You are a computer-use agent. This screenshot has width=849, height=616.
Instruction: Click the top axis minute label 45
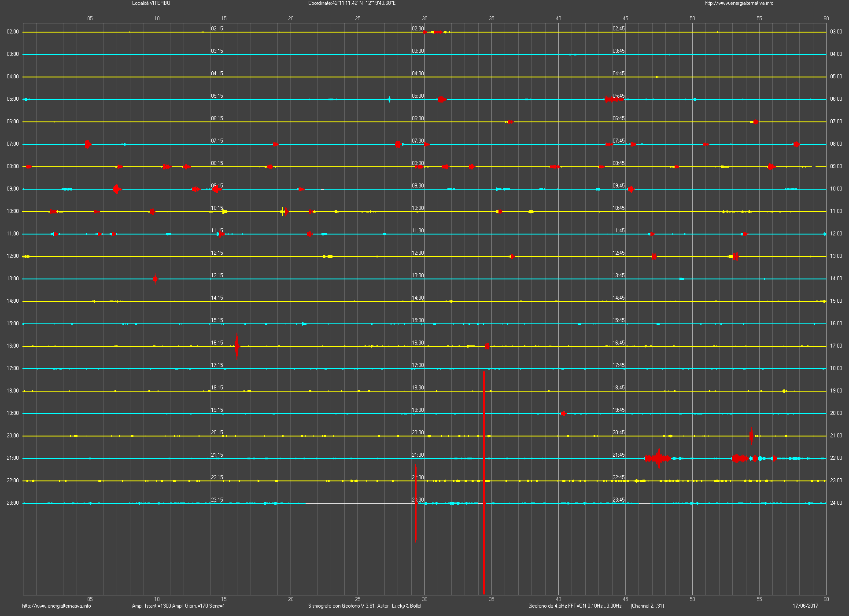tap(625, 18)
